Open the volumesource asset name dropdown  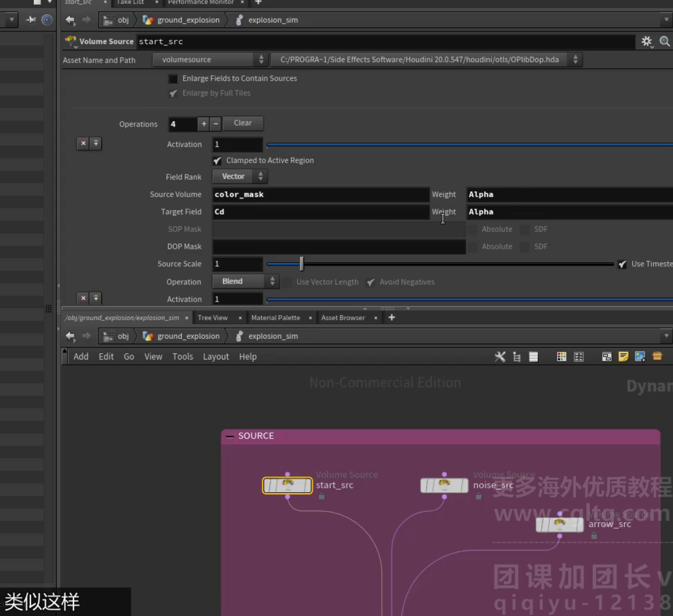210,59
